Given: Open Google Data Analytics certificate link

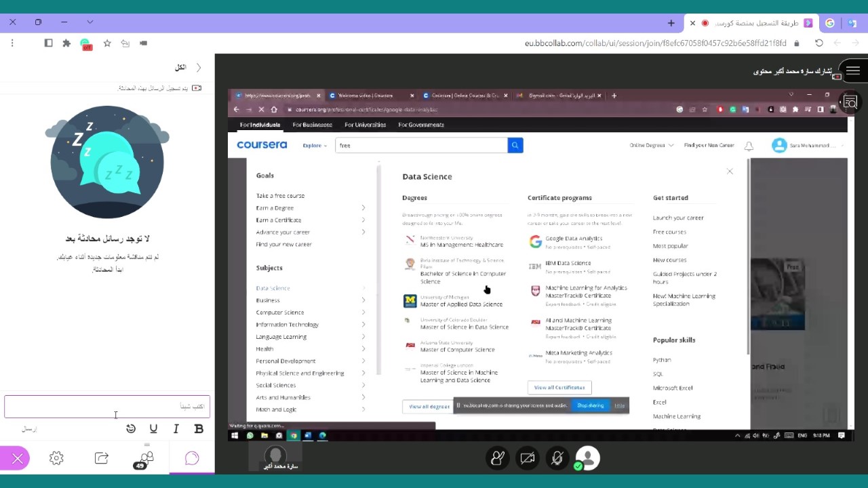Looking at the screenshot, I should tap(574, 239).
